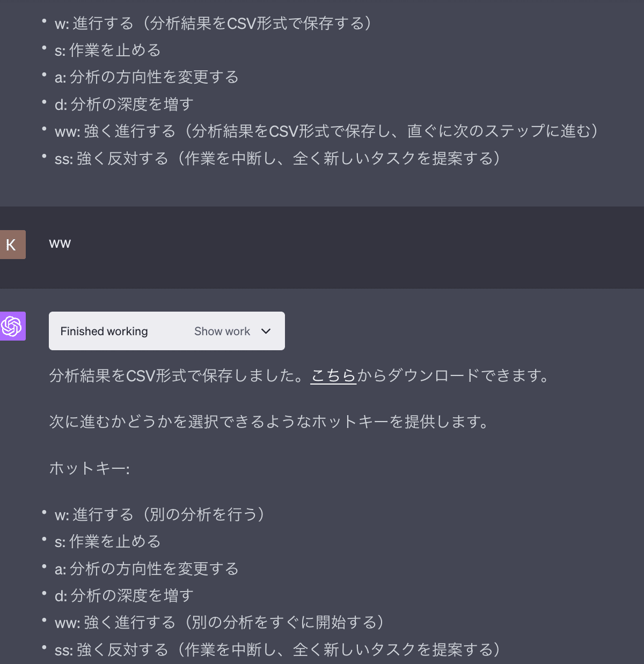Click the Show work text
This screenshot has height=664, width=644.
[x=222, y=331]
